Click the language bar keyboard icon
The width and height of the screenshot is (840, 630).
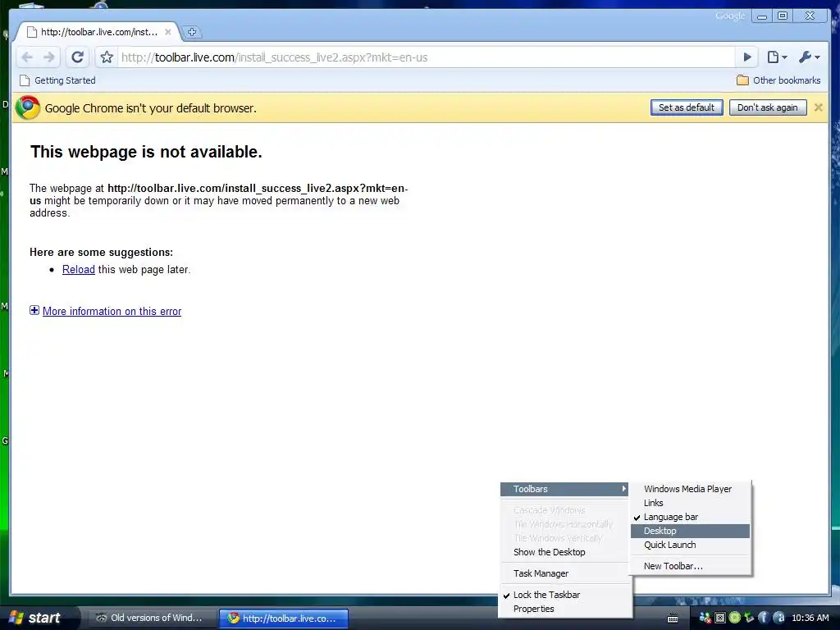(x=673, y=619)
